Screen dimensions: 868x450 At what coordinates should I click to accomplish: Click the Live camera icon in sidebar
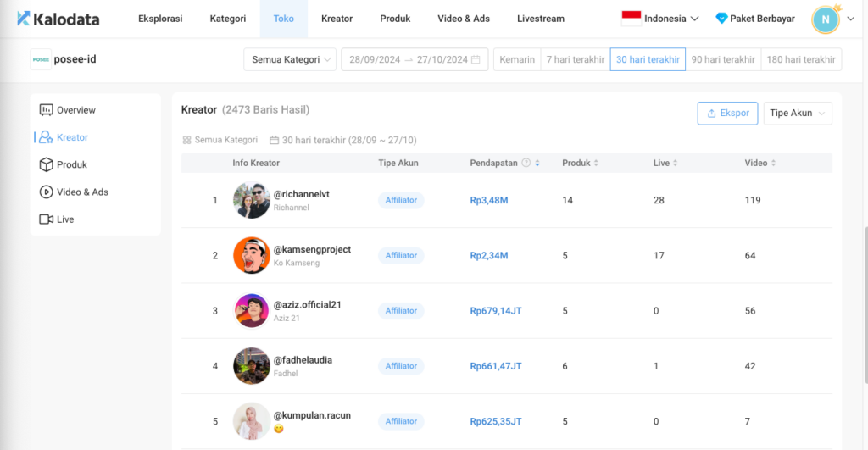coord(46,219)
